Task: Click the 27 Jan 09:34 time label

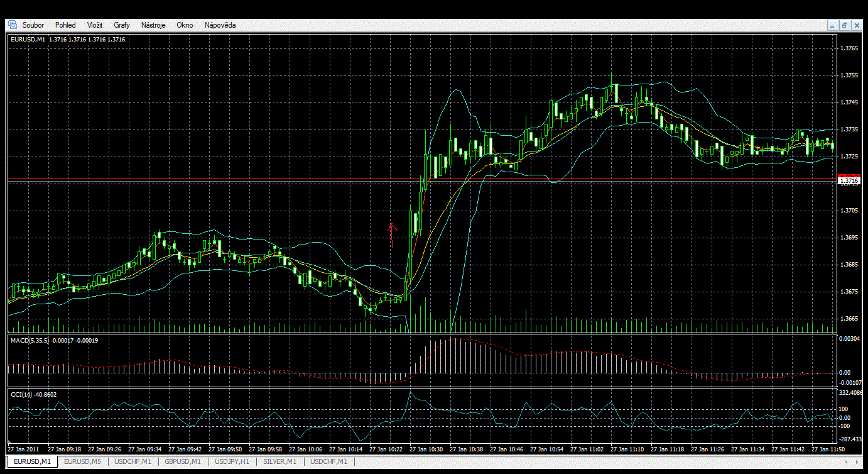Action: coord(144,449)
